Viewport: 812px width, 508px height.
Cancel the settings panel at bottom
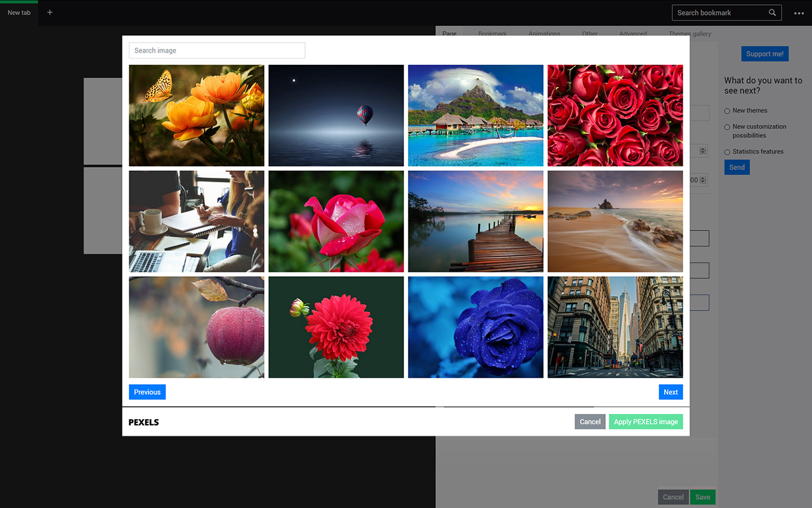pyautogui.click(x=673, y=497)
